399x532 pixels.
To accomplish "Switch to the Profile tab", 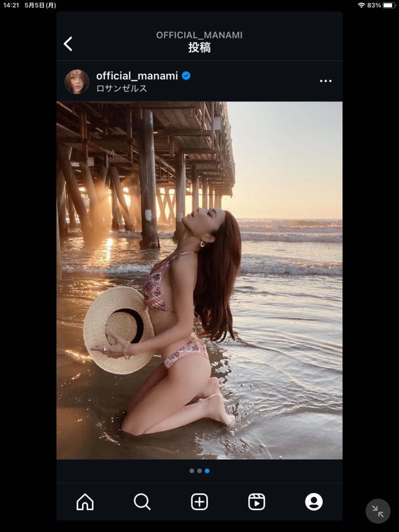I will [x=314, y=502].
